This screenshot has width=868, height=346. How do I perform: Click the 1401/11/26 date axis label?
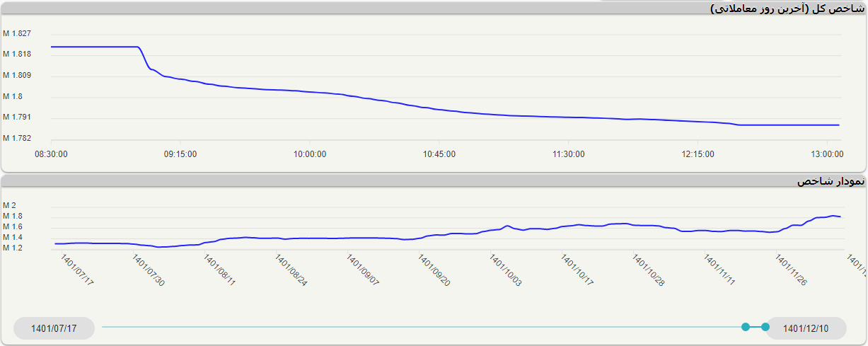click(x=792, y=270)
